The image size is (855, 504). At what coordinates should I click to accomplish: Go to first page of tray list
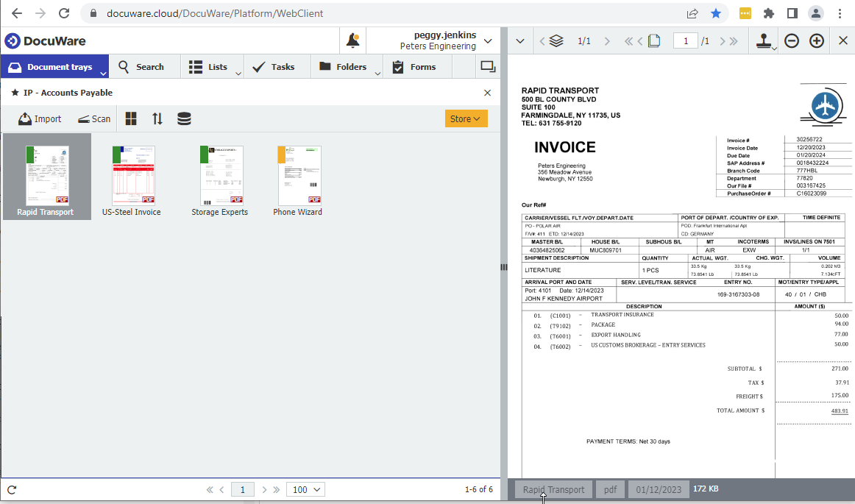click(x=210, y=489)
